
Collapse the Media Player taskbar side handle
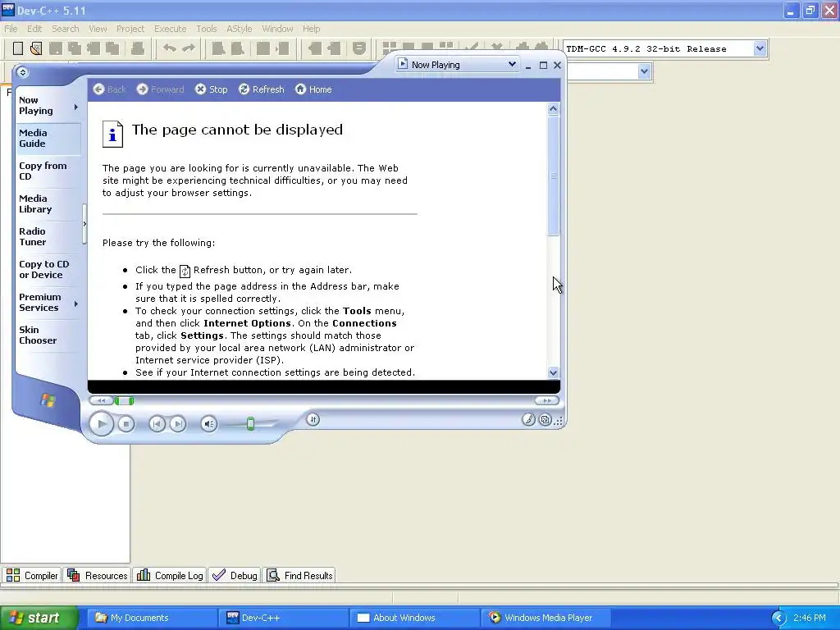pos(84,224)
